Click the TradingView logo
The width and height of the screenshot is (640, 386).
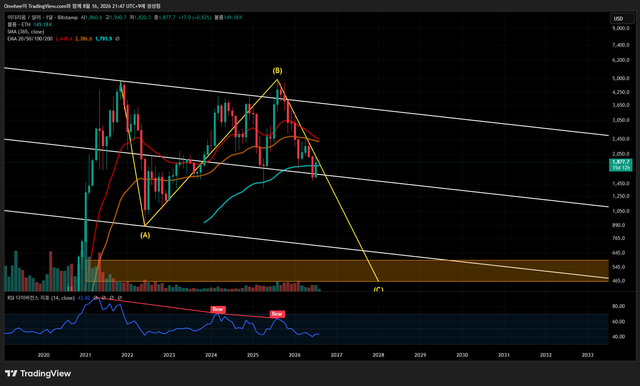click(38, 373)
